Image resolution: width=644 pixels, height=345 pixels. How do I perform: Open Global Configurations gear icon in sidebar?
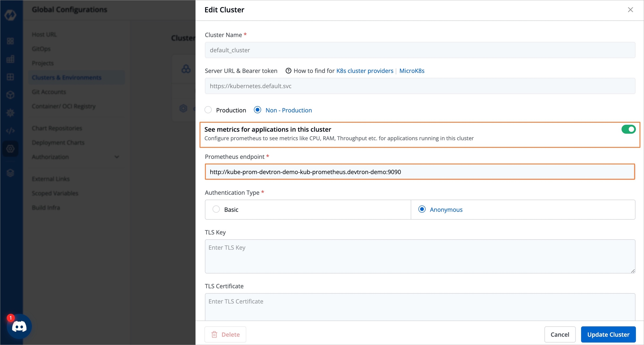click(10, 149)
